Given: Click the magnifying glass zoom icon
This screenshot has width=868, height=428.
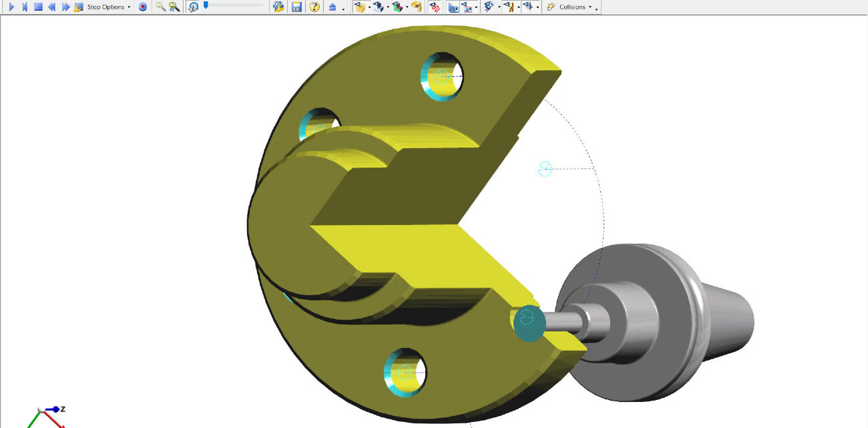Looking at the screenshot, I should click(160, 7).
